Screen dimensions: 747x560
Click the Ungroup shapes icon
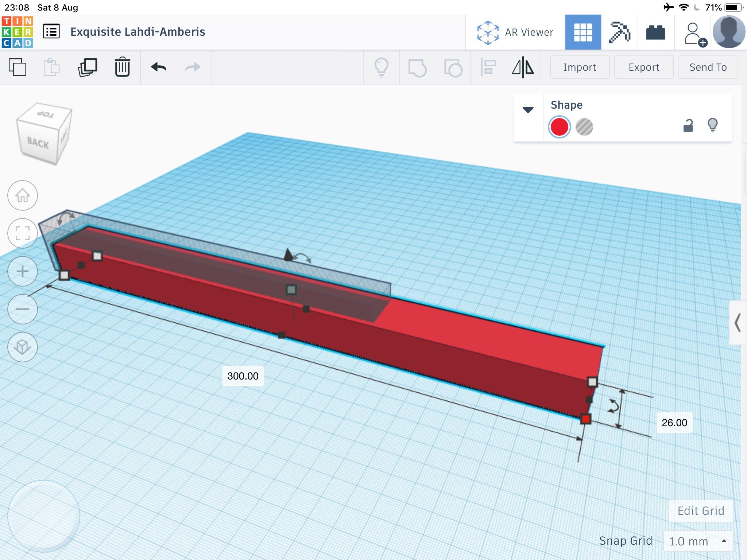(453, 67)
